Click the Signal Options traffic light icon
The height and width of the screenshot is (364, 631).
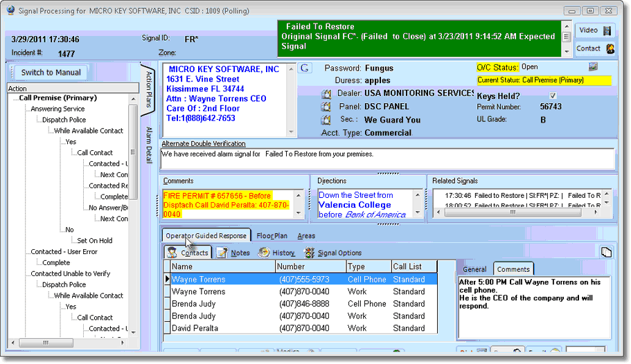coord(309,253)
